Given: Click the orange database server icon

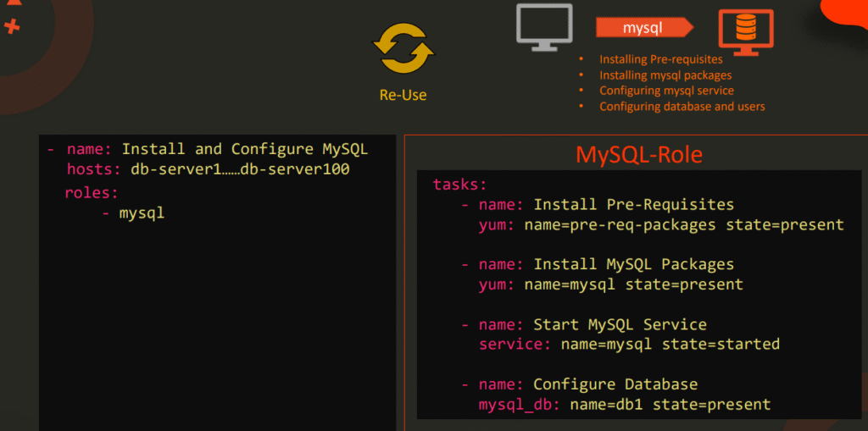Looking at the screenshot, I should point(745,31).
